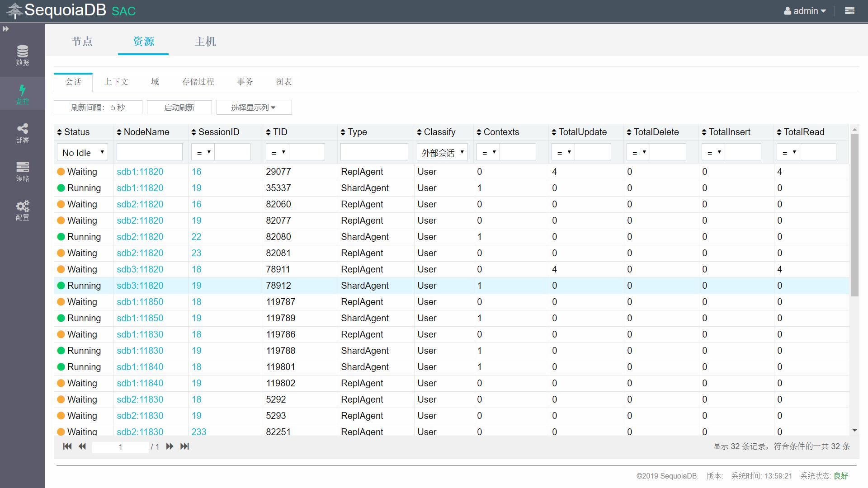This screenshot has height=488, width=868.
Task: Focus the Type filter input
Action: [x=374, y=152]
